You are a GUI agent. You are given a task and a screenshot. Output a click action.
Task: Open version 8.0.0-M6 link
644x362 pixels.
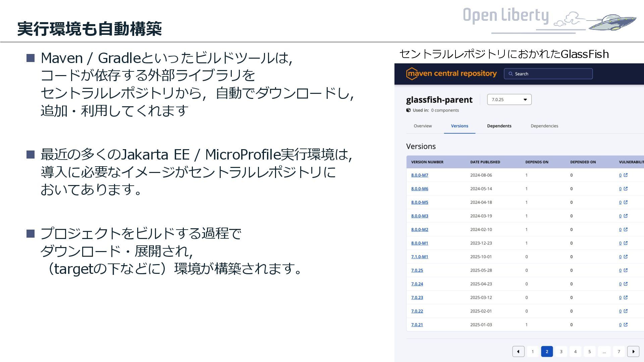click(420, 189)
